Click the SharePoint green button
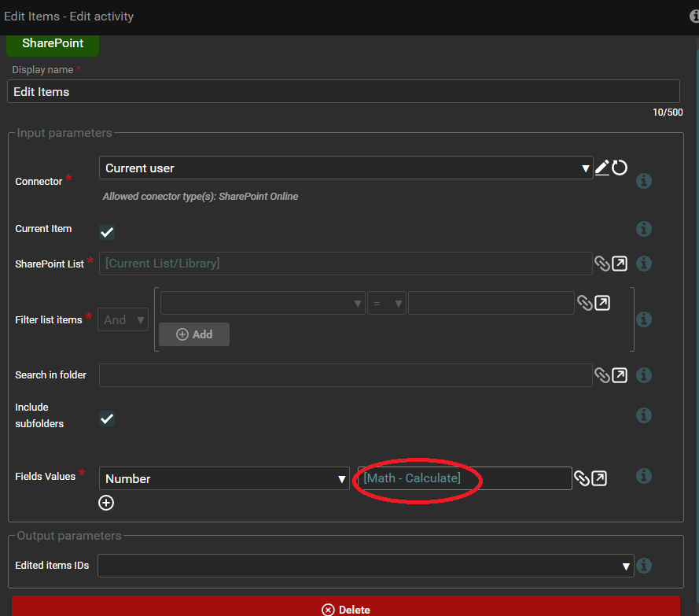Viewport: 699px width, 616px height. 53,43
